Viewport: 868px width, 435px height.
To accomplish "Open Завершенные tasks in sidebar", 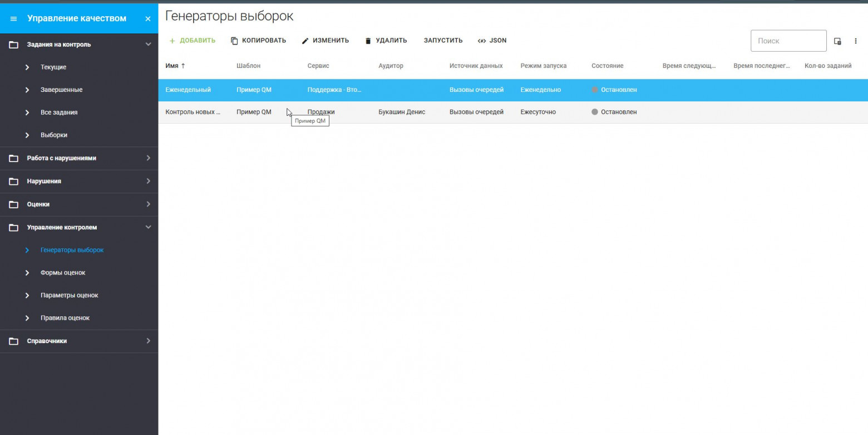I will 62,90.
